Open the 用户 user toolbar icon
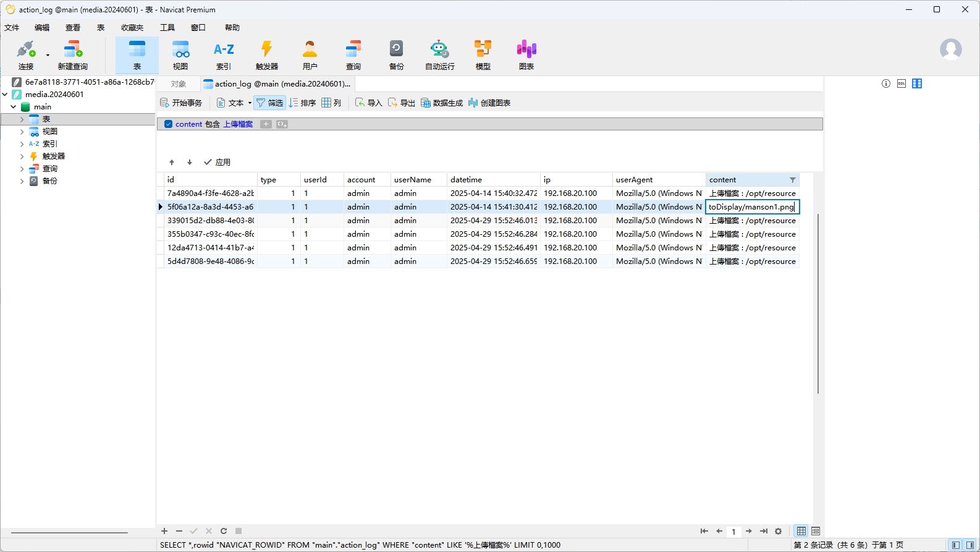This screenshot has width=980, height=552. (x=310, y=55)
